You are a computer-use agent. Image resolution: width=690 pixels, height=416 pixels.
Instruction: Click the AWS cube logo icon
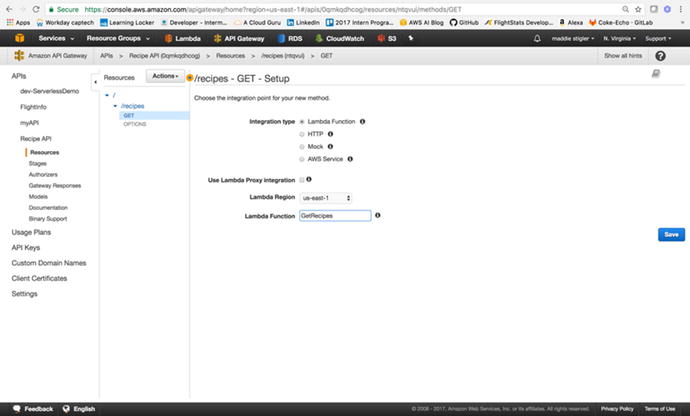pyautogui.click(x=19, y=38)
